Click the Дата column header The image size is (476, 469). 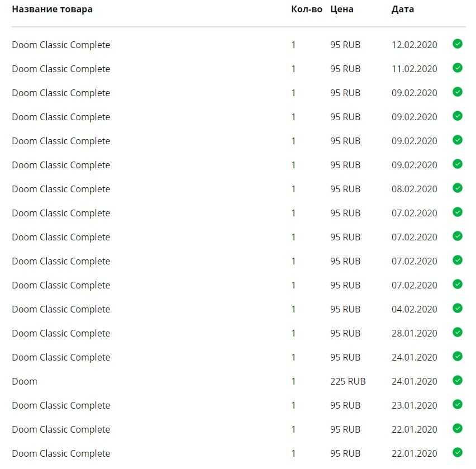pyautogui.click(x=402, y=10)
